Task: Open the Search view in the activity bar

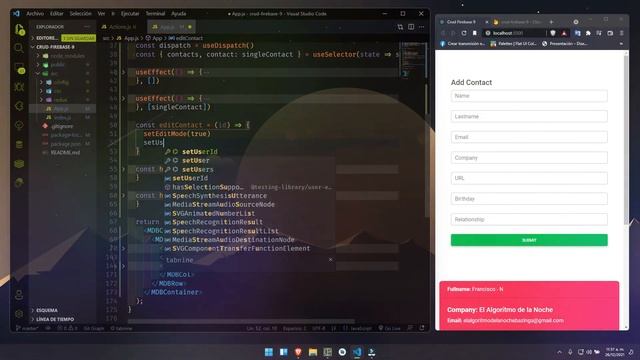Action: [19, 48]
